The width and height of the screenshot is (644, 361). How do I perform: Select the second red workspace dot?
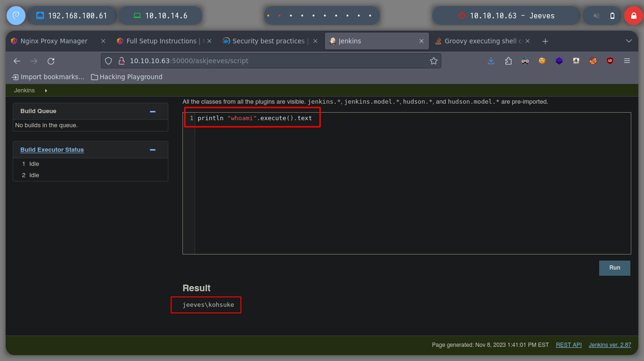[280, 16]
